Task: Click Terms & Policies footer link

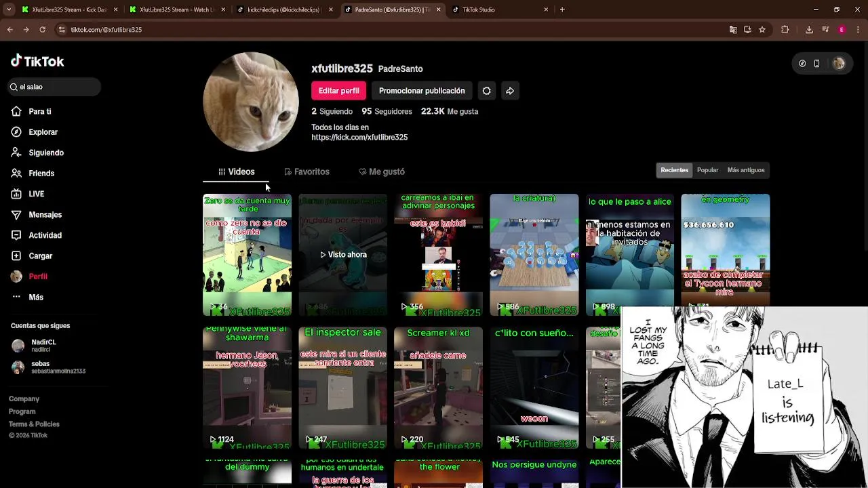Action: [34, 424]
